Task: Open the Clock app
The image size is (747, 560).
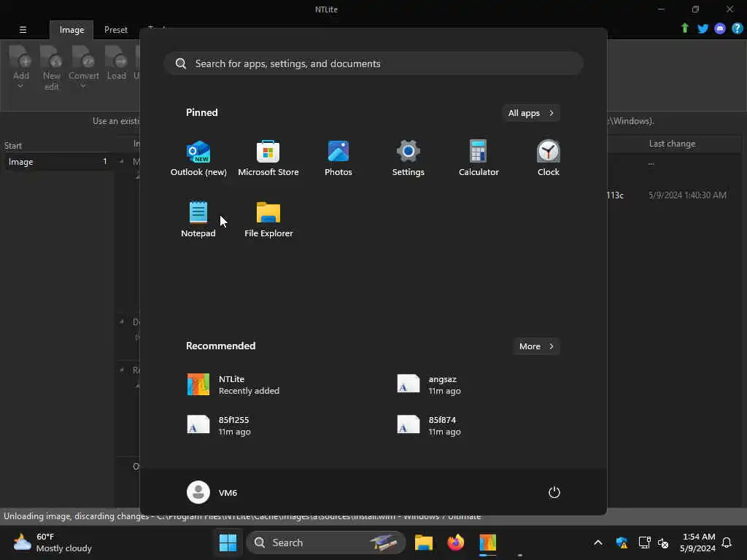Action: 549,159
